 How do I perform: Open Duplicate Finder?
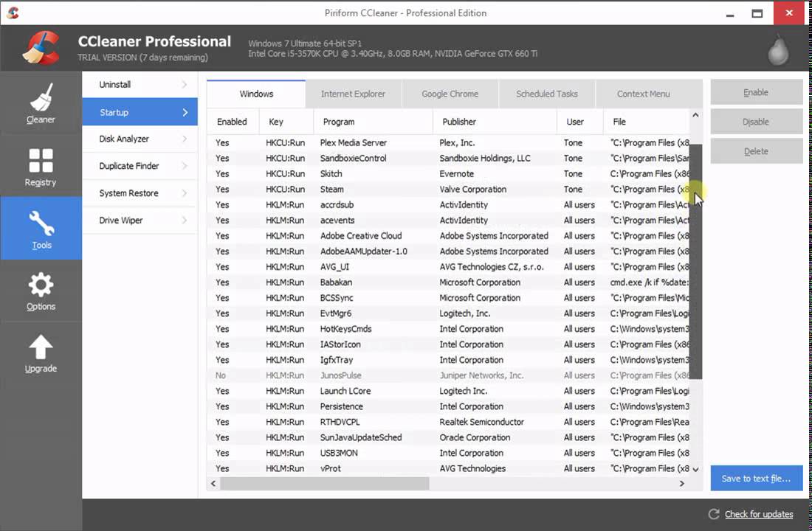(140, 166)
